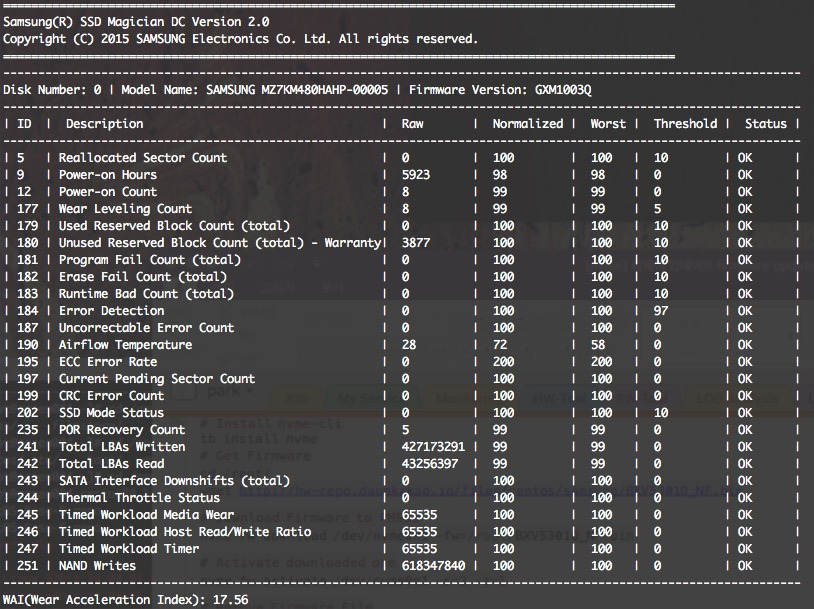Viewport: 814px width, 609px height.
Task: Click the 'Description' column header
Action: (104, 124)
